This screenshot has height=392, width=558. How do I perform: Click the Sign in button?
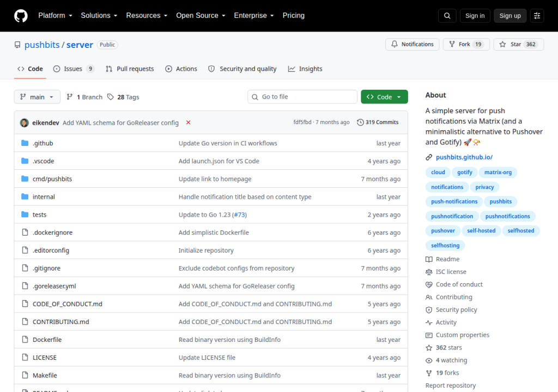tap(475, 16)
